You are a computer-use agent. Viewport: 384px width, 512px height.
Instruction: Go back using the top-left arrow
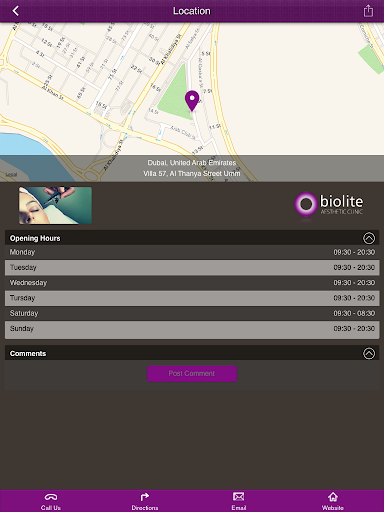(x=15, y=11)
